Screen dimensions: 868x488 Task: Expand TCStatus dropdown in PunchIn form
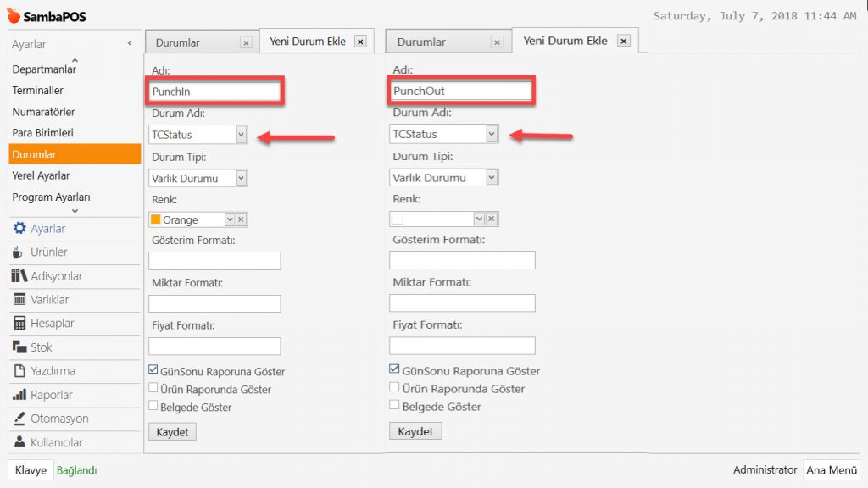click(x=241, y=134)
